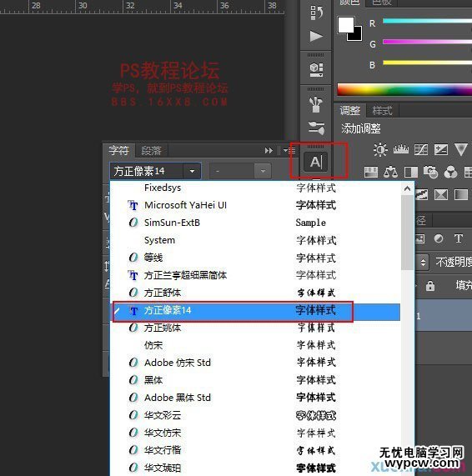This screenshot has width=472, height=476.
Task: Choose the 方正姚体 font
Action: click(x=255, y=328)
